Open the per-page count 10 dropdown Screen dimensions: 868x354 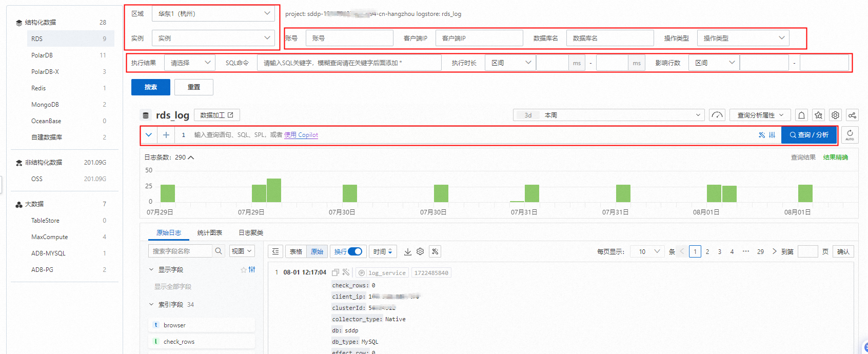pyautogui.click(x=647, y=251)
